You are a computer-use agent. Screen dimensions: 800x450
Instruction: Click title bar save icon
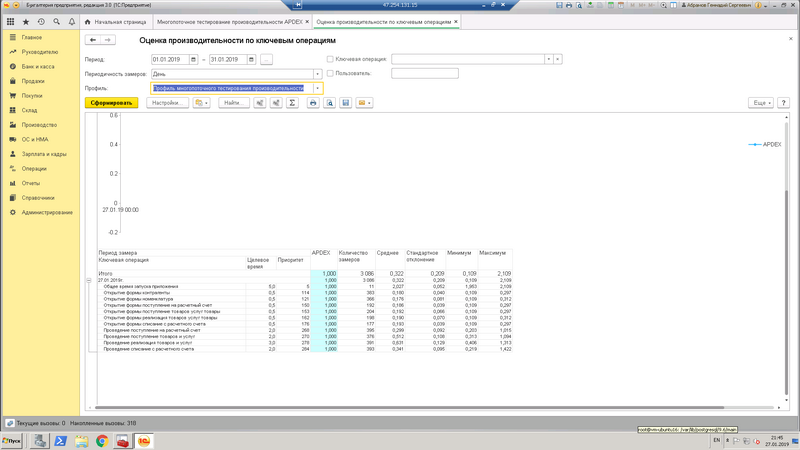pos(559,5)
